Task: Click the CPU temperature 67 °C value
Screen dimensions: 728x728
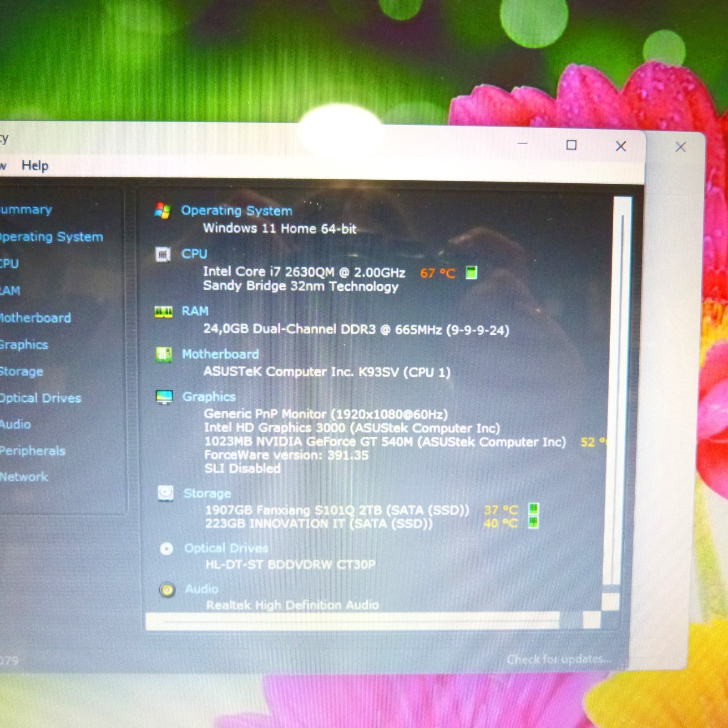Action: tap(438, 273)
